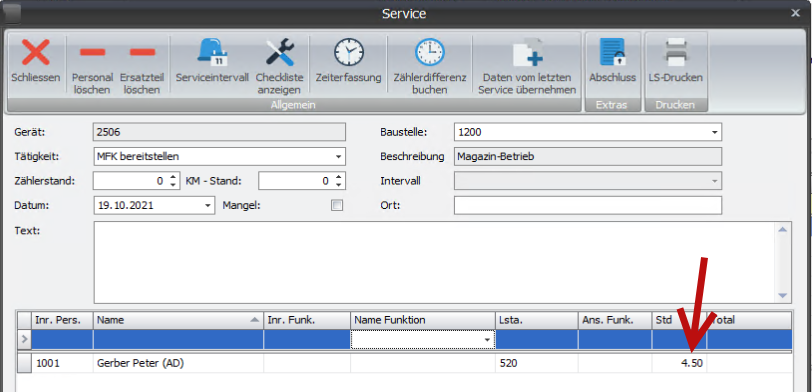
Task: Increase KM - Stand with up arrow
Action: point(338,177)
